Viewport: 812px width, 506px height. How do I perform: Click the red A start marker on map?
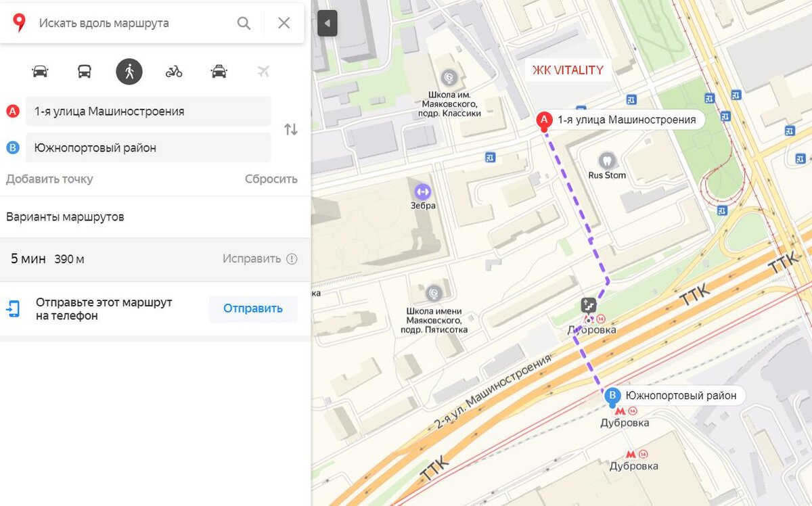[x=543, y=121]
